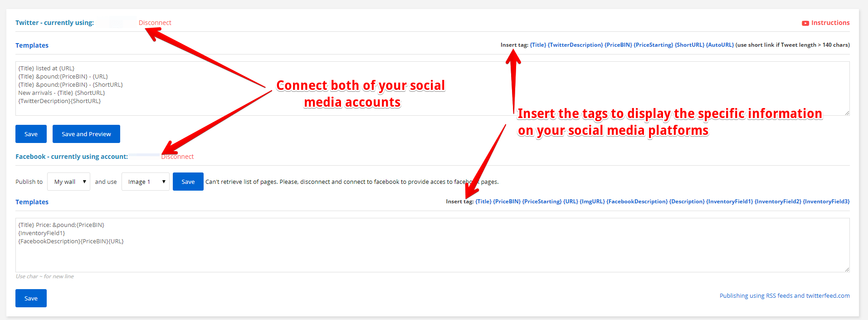The width and height of the screenshot is (868, 320).
Task: Insert {PriceStarting} tag in the Twitter section
Action: click(x=653, y=45)
